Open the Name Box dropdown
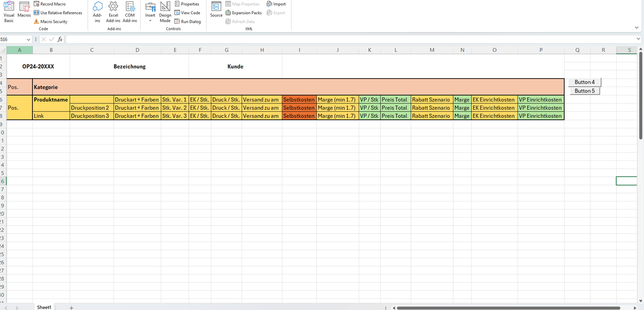Image resolution: width=644 pixels, height=310 pixels. click(x=28, y=39)
